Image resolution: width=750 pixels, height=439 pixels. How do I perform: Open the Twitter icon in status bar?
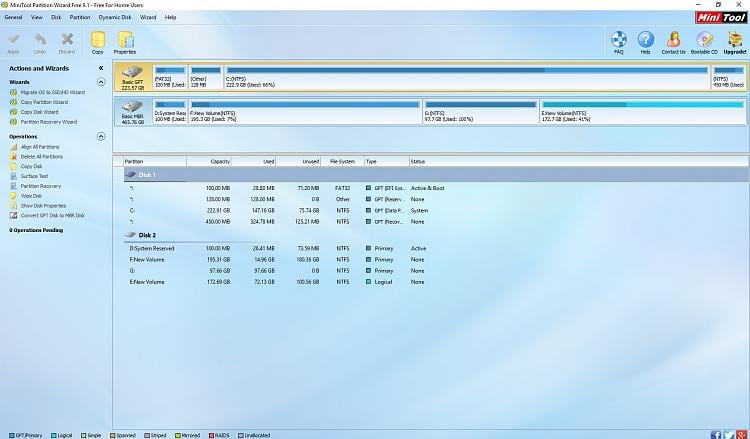pos(728,435)
